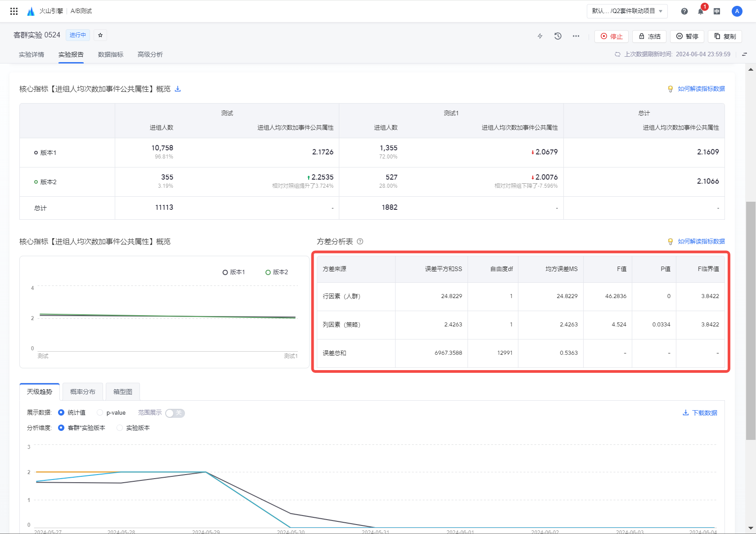This screenshot has height=534, width=756.
Task: Toggle 版本2 legend marker in chart
Action: (x=268, y=272)
